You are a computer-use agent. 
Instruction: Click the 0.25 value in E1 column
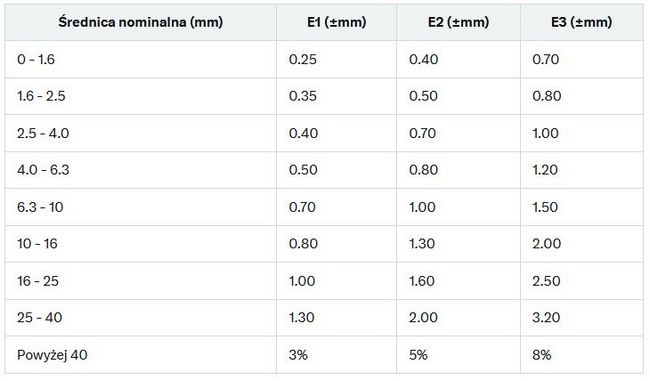[303, 59]
